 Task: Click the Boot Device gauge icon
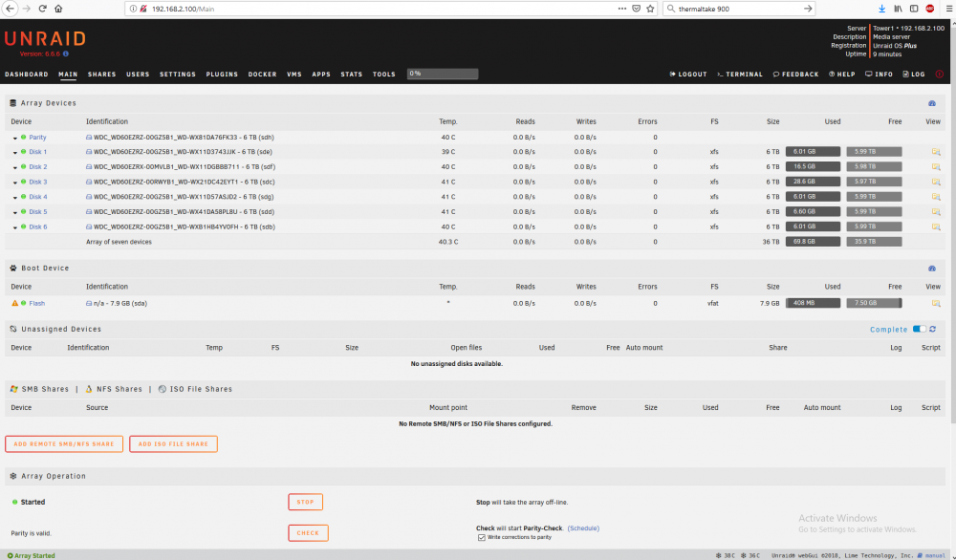(x=931, y=269)
